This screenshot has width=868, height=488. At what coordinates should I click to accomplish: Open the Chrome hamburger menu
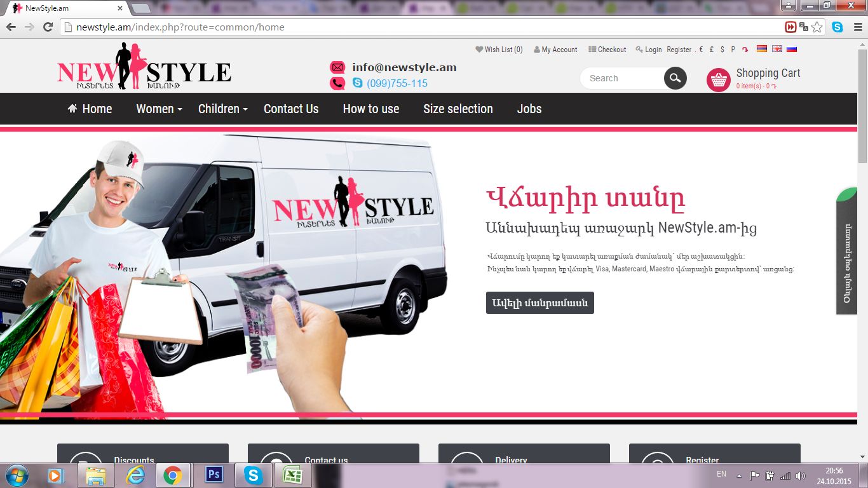point(858,27)
